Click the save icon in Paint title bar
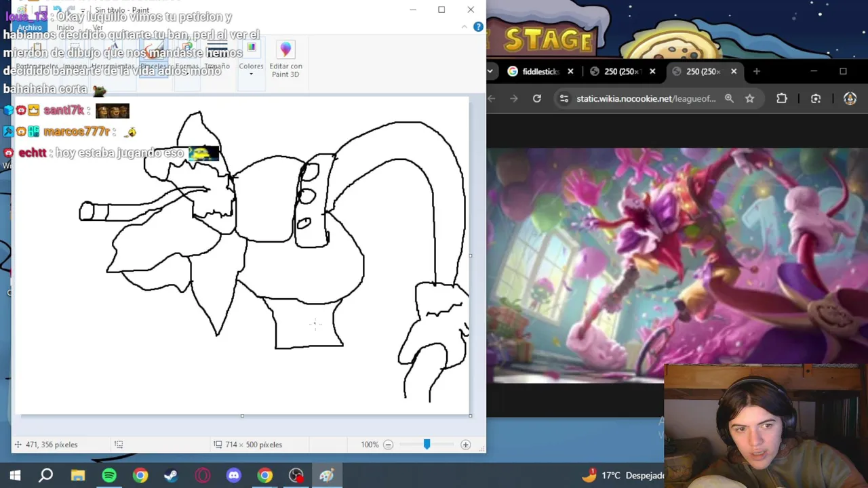This screenshot has width=868, height=488. point(43,10)
